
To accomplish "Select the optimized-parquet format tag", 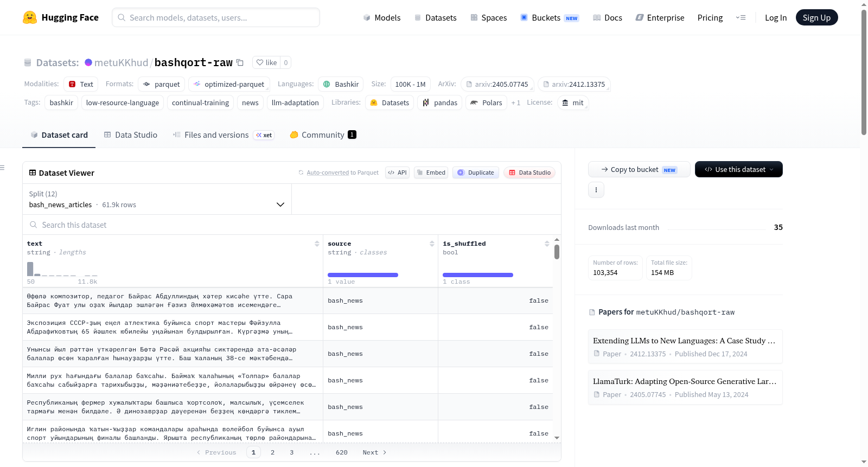I will pos(228,84).
